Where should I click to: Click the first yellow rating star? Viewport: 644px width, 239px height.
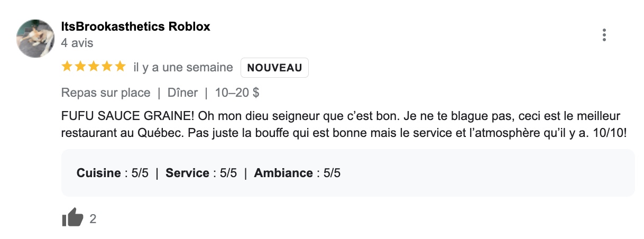pos(67,67)
